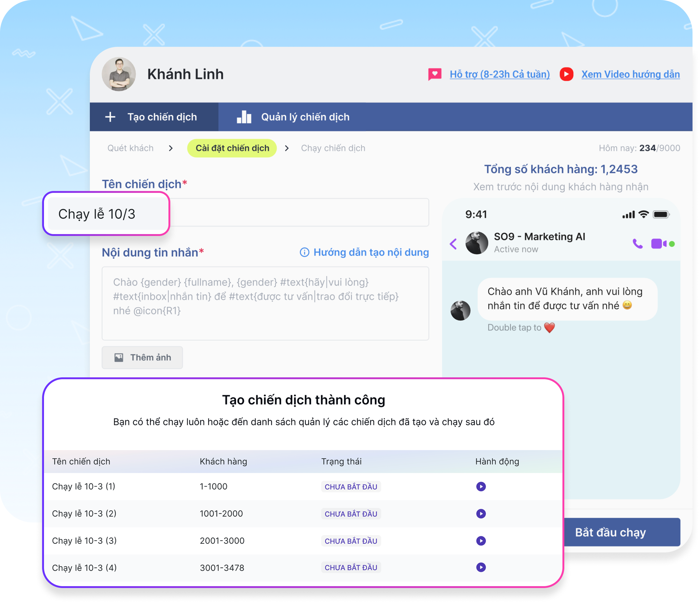Click the signal bars icon in the phone preview
Image resolution: width=700 pixels, height=603 pixels.
click(629, 214)
